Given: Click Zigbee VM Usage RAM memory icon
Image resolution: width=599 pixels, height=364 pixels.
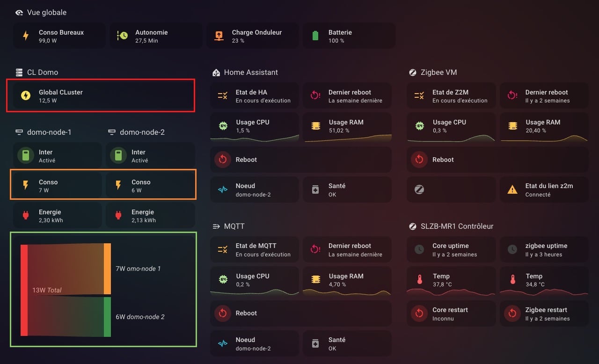Looking at the screenshot, I should pyautogui.click(x=512, y=126).
